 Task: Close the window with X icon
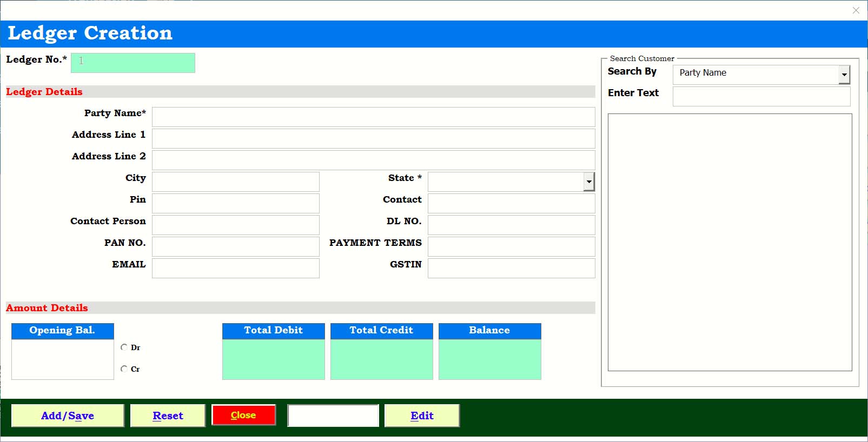pos(856,10)
